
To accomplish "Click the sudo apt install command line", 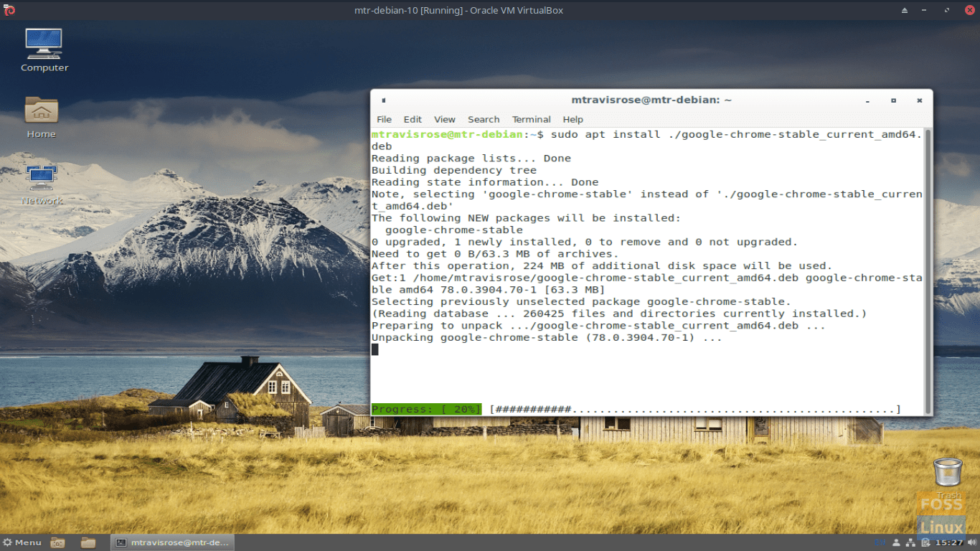I will [646, 140].
